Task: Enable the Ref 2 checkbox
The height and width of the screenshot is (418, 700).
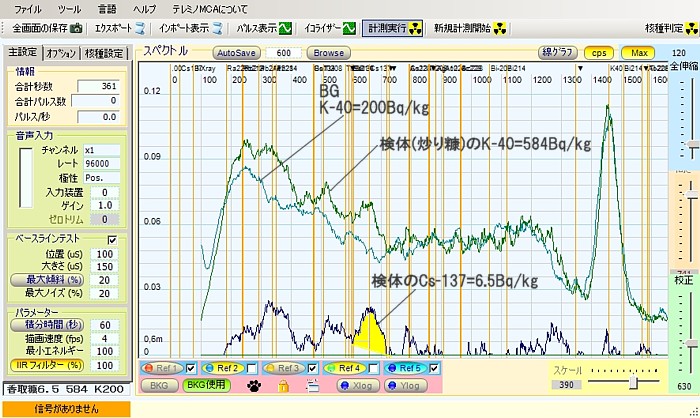Action: coord(252,368)
